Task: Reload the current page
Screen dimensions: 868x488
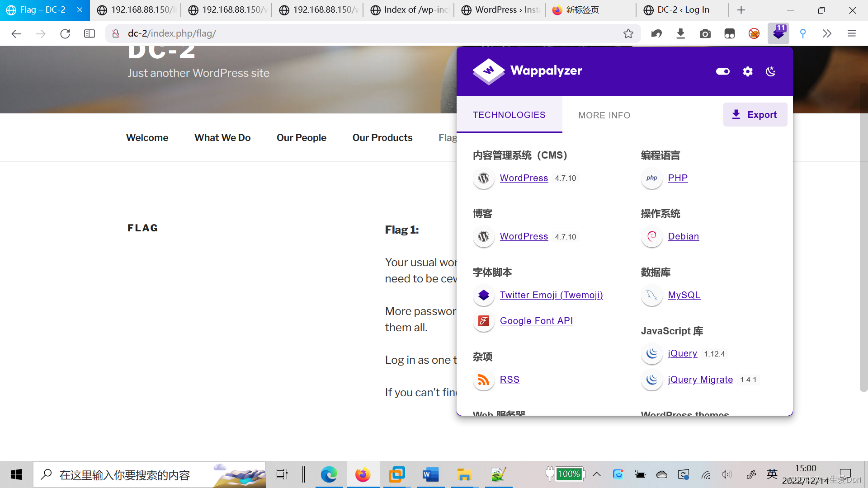Action: [65, 33]
